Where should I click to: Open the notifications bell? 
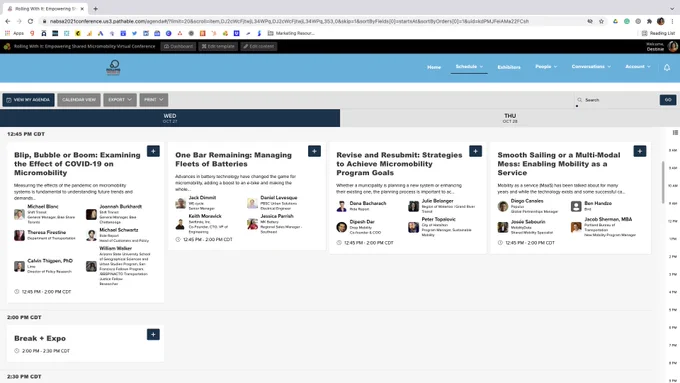point(667,67)
